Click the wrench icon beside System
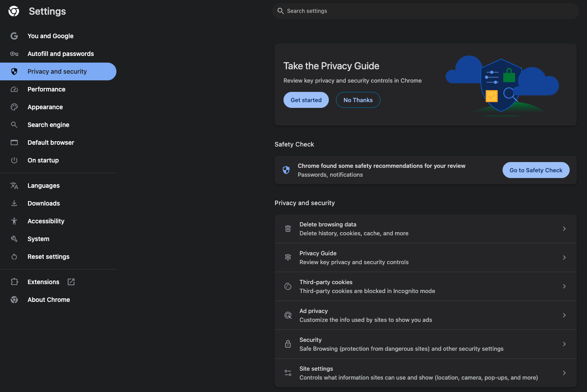Viewport: 587px width, 392px height. tap(14, 239)
